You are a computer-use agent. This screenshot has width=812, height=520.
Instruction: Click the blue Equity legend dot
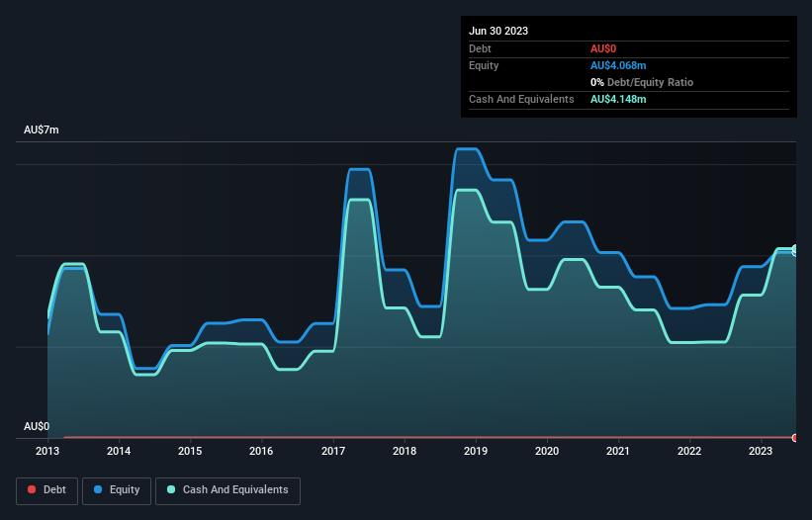coord(98,489)
